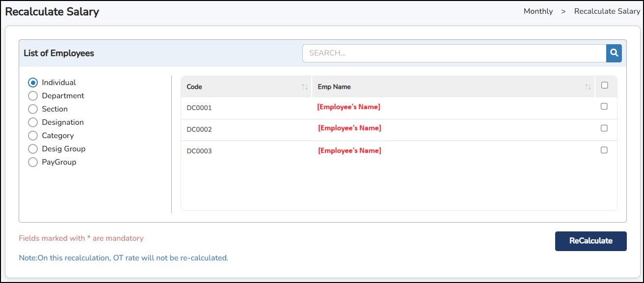Click the blue search magnifier icon

point(614,53)
